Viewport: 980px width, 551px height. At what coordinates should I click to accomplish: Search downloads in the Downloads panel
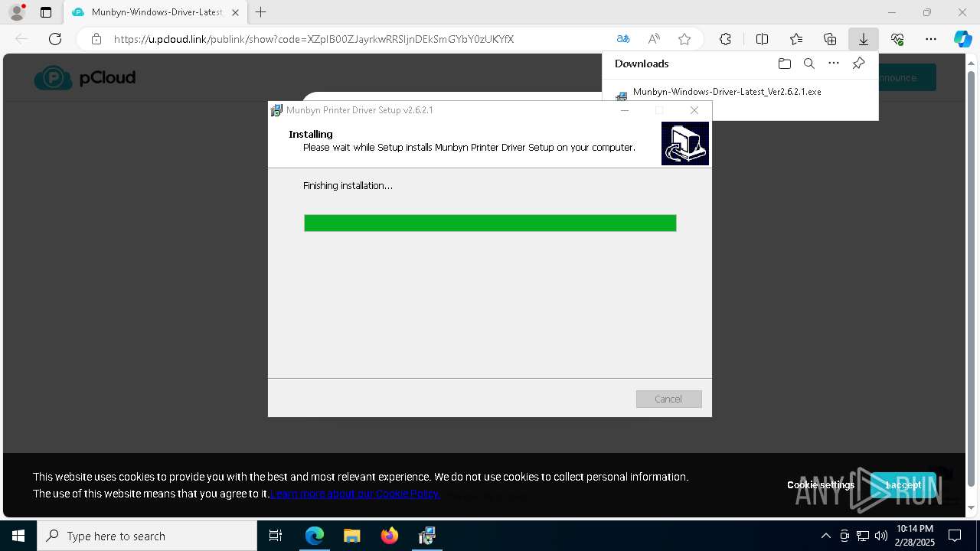coord(809,64)
